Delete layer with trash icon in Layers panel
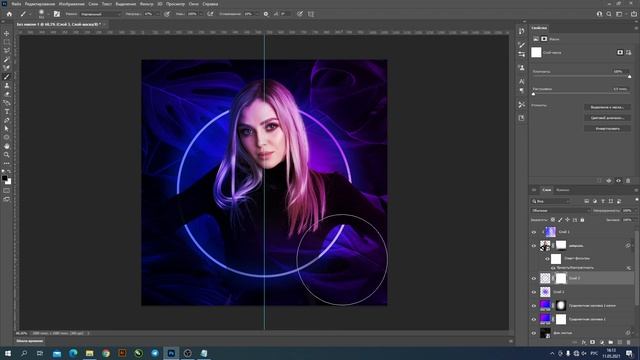 629,342
